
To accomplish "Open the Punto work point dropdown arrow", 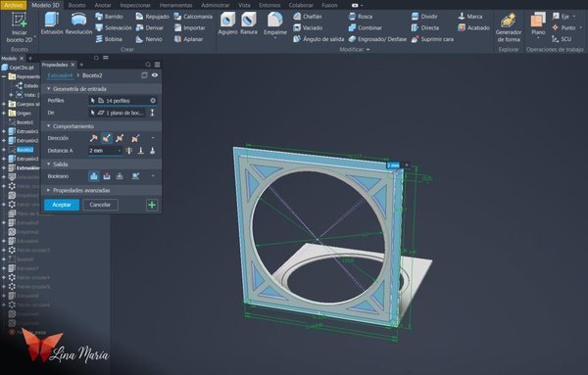I will point(580,27).
